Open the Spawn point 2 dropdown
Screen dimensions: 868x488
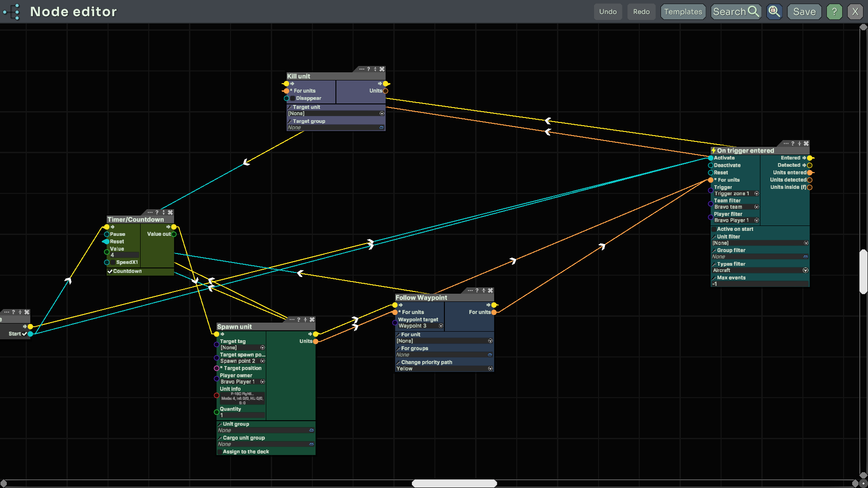263,361
